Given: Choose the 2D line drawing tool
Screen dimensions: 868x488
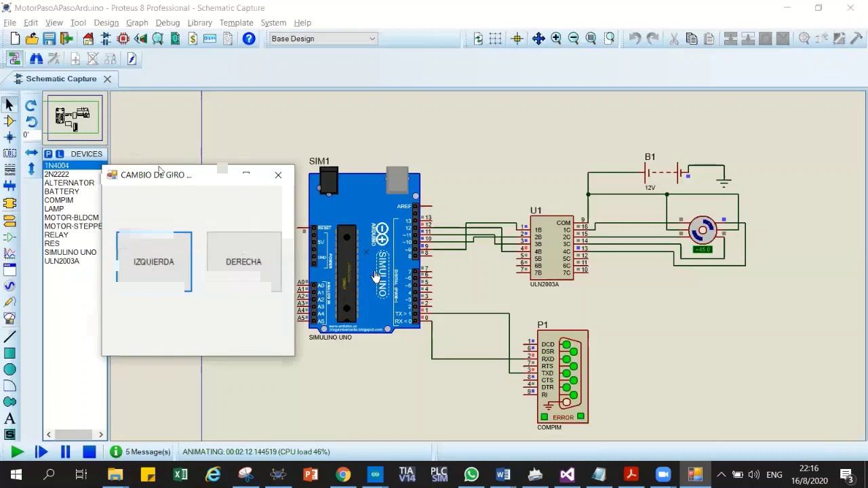Looking at the screenshot, I should [x=9, y=337].
